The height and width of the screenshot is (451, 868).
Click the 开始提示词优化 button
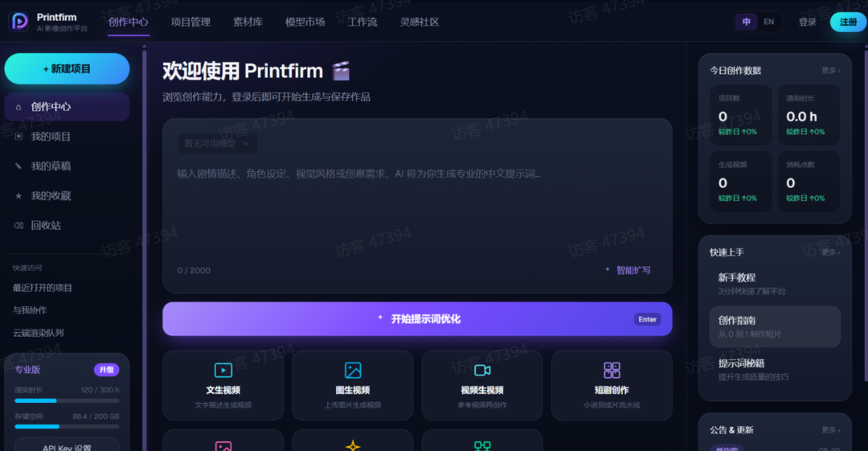(x=417, y=318)
